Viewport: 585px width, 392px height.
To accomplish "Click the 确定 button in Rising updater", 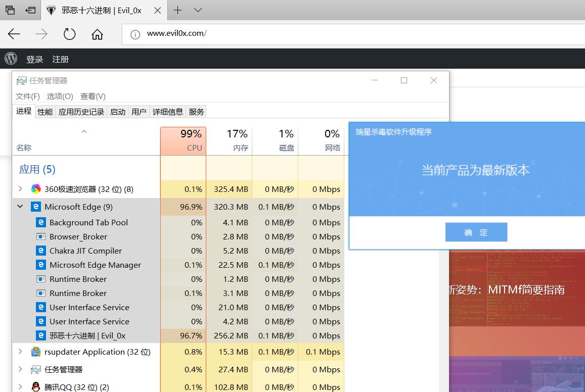I will [x=476, y=232].
